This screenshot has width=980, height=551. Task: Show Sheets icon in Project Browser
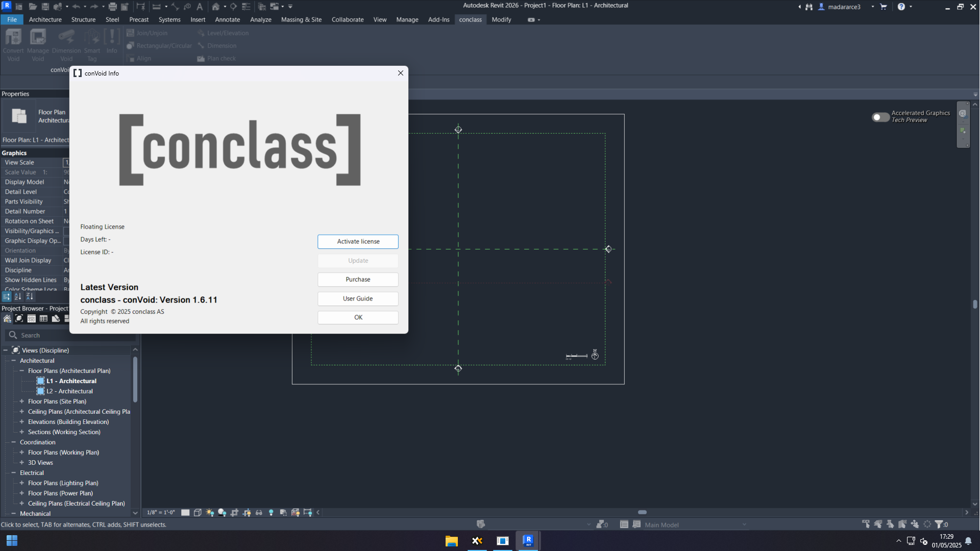[x=56, y=319]
